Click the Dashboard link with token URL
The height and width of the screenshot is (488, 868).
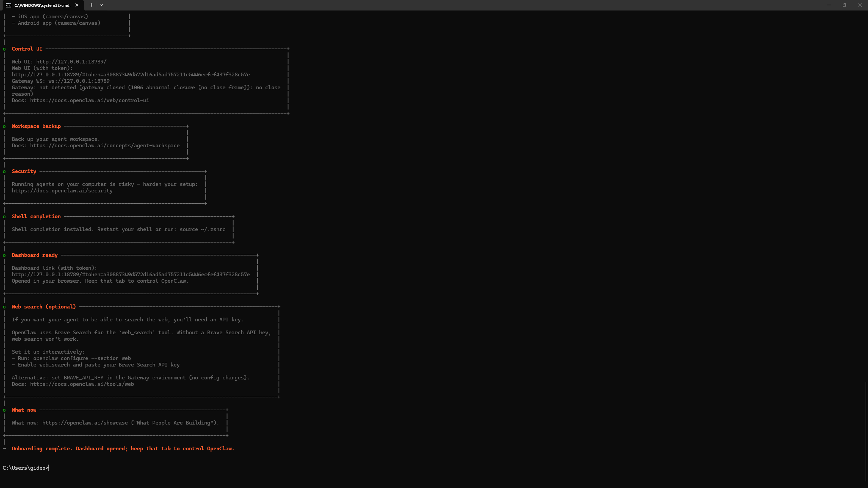[131, 275]
